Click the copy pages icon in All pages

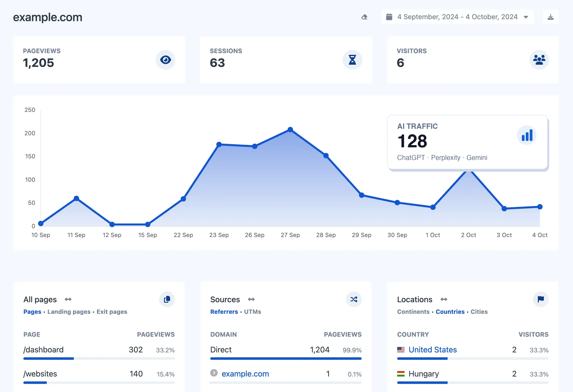point(167,299)
